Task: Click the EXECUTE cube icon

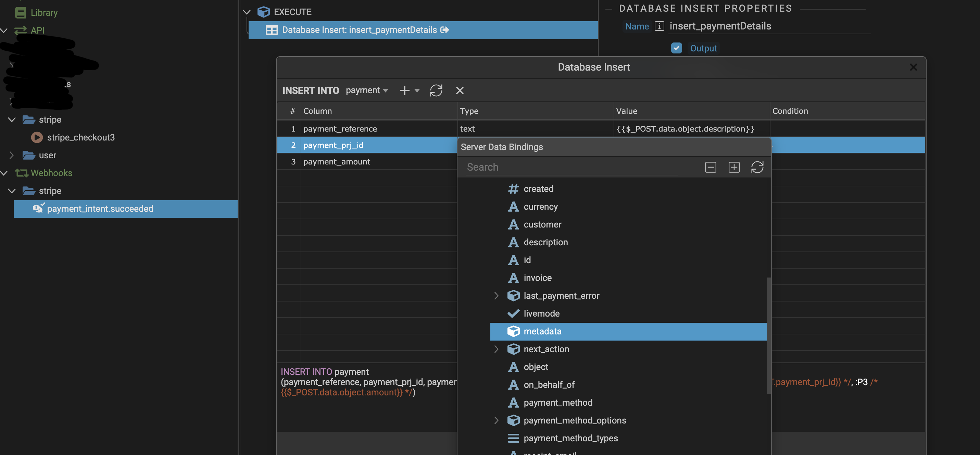Action: pyautogui.click(x=263, y=12)
